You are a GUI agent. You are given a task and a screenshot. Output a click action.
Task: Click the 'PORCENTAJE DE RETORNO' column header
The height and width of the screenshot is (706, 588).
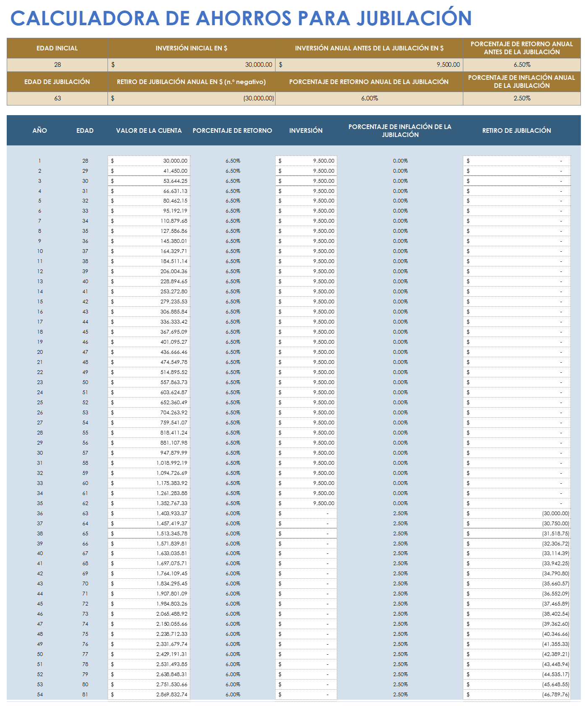point(232,131)
